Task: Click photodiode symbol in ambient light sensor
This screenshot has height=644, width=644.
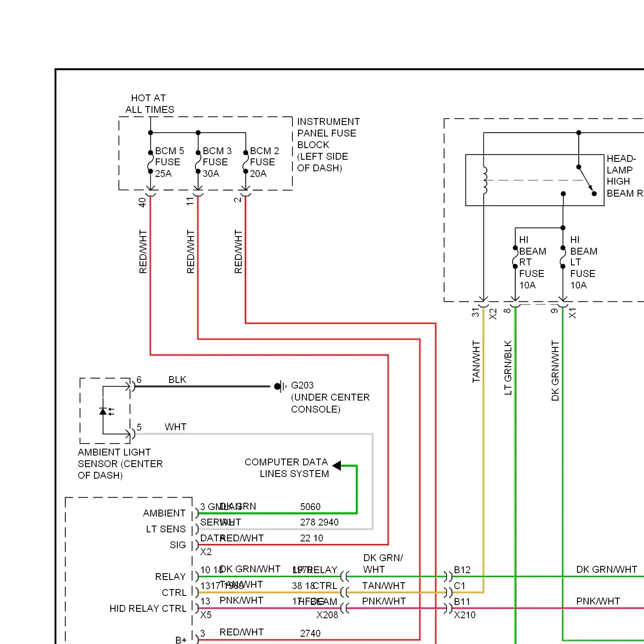Action: [x=106, y=411]
